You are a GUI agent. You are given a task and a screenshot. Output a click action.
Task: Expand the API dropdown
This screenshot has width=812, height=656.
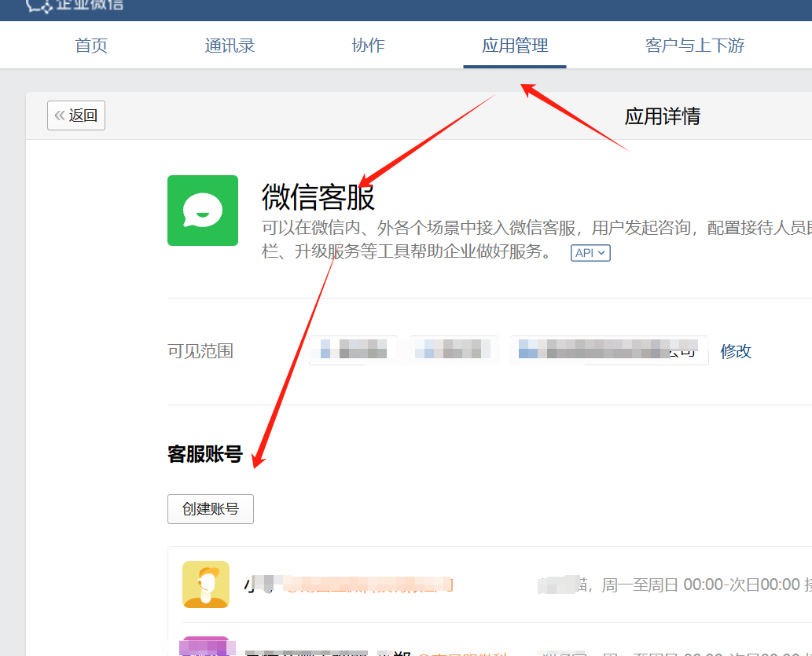pyautogui.click(x=590, y=253)
